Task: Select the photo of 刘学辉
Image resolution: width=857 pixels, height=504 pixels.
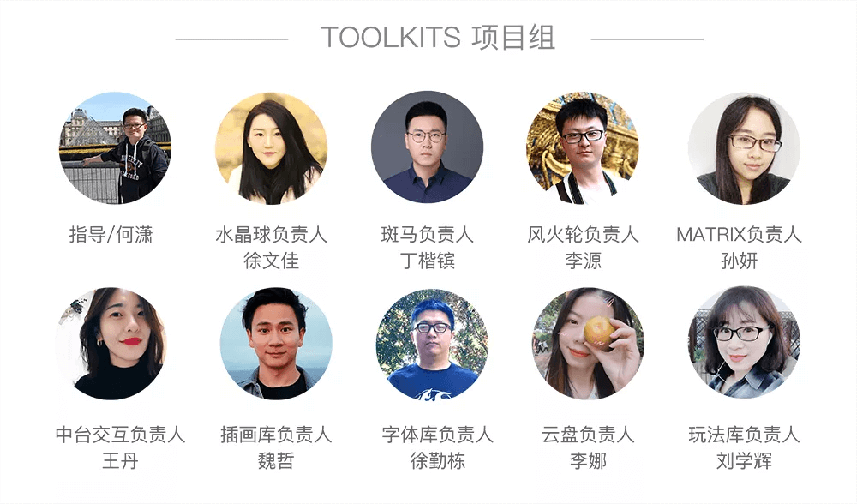Action: (x=744, y=342)
